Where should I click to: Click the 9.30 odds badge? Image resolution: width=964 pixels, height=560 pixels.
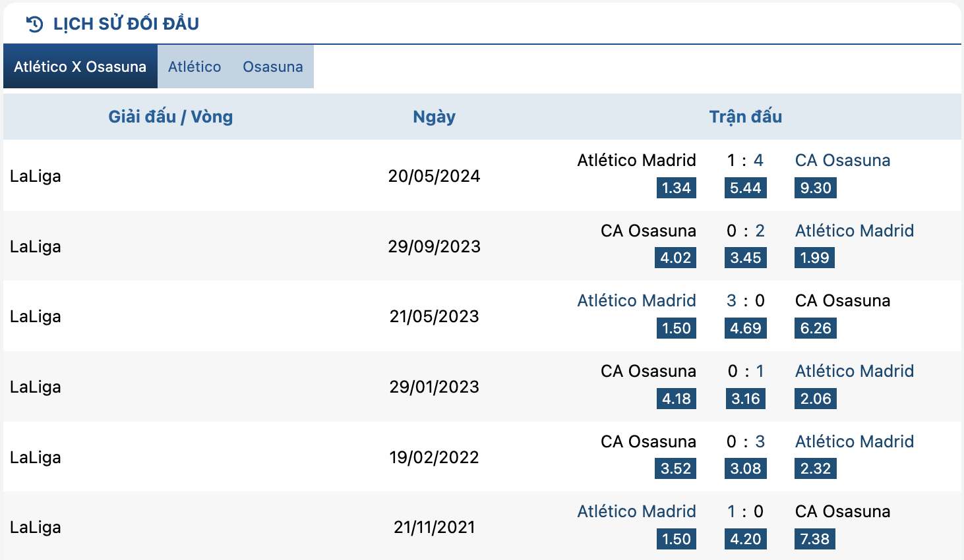point(816,188)
